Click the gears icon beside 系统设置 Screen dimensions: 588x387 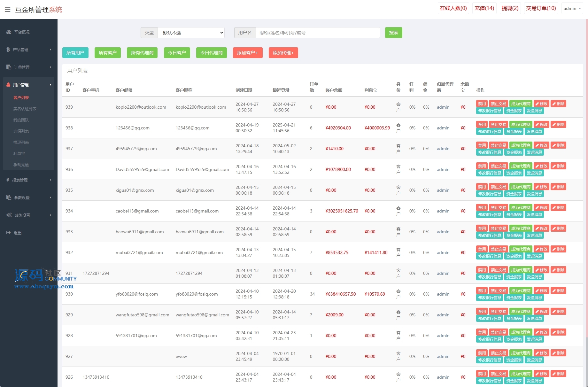tap(9, 215)
